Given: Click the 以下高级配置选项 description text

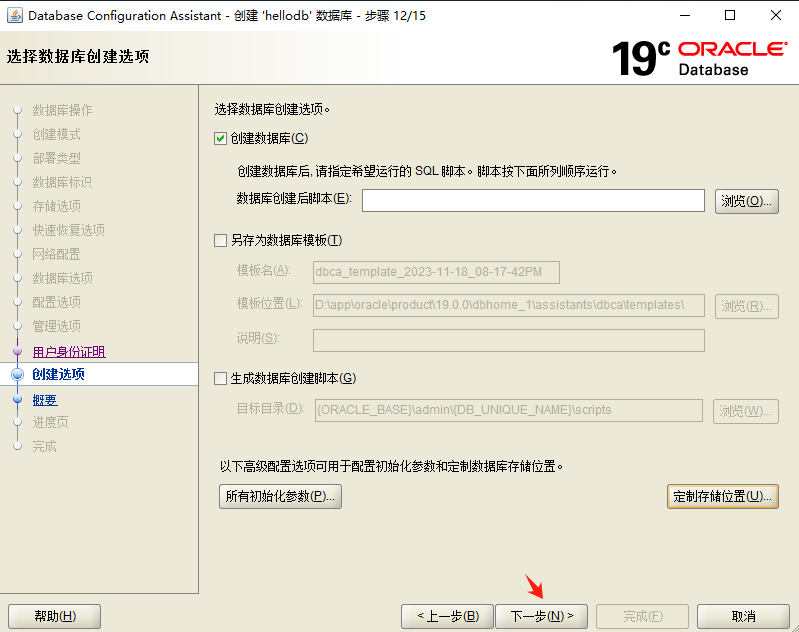Looking at the screenshot, I should (x=391, y=467).
